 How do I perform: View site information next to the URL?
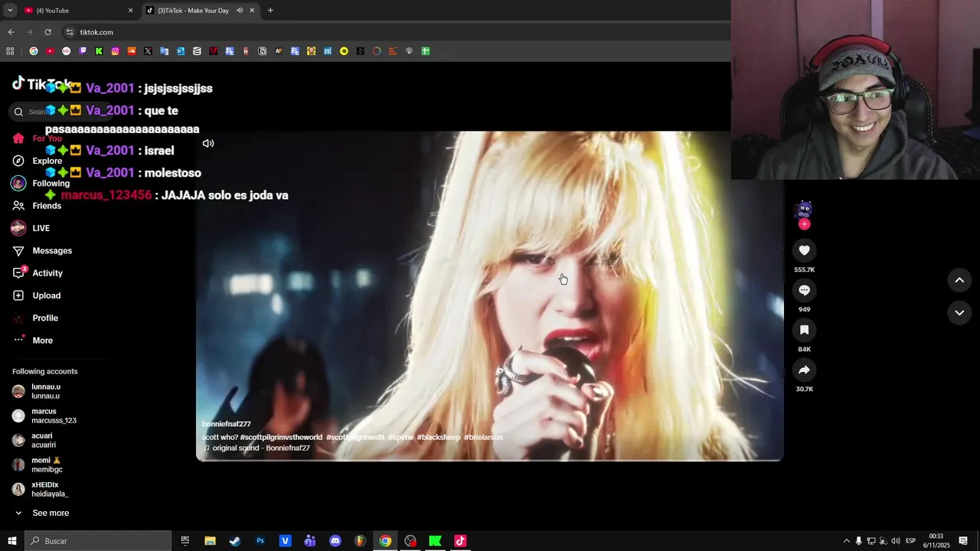click(x=70, y=32)
